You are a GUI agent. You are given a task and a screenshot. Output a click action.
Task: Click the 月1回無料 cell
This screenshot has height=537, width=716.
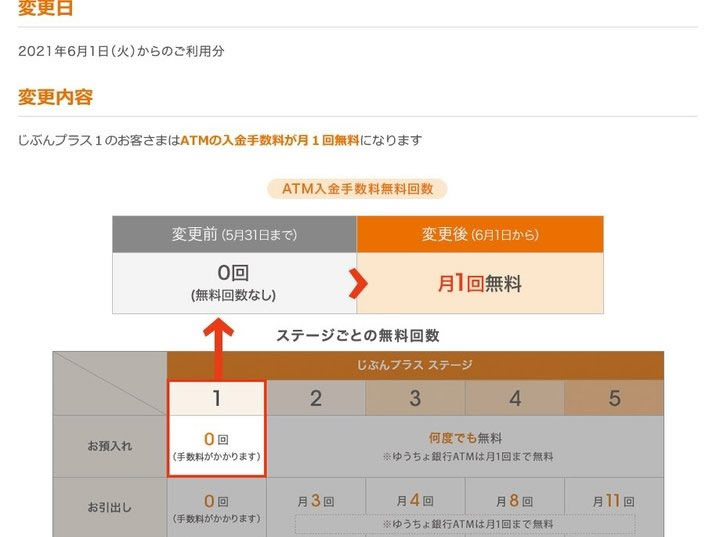coord(480,283)
